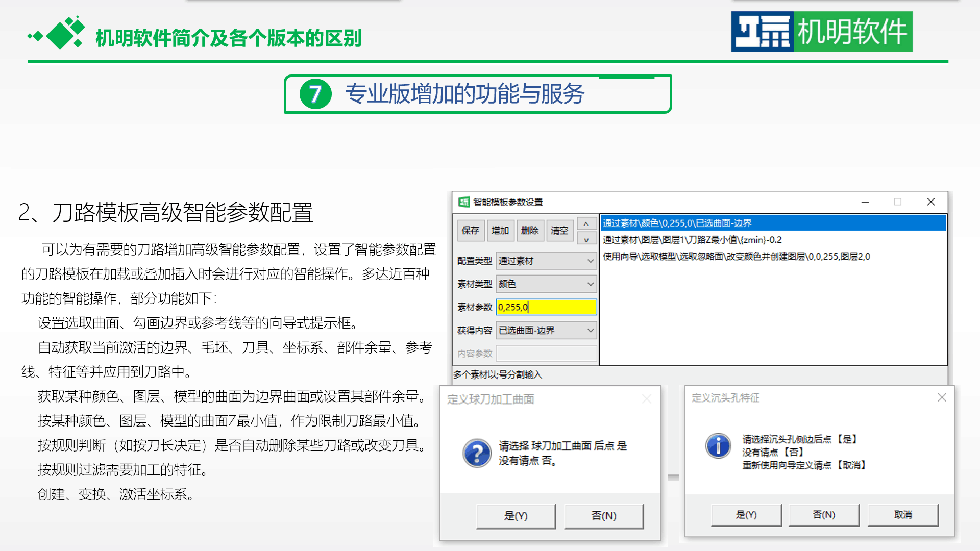Click the status text 多个素材以;号分割输入

pos(498,374)
